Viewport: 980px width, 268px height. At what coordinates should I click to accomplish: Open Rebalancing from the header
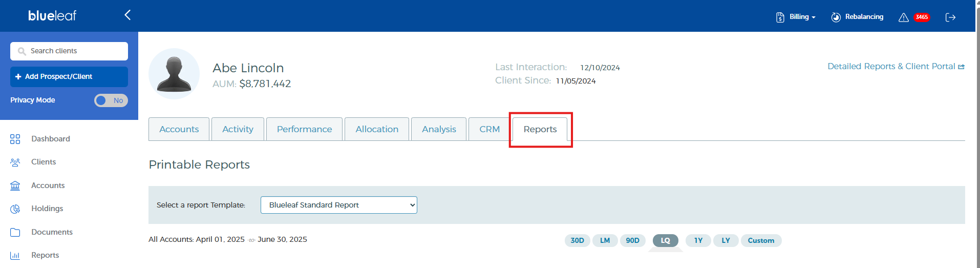864,17
